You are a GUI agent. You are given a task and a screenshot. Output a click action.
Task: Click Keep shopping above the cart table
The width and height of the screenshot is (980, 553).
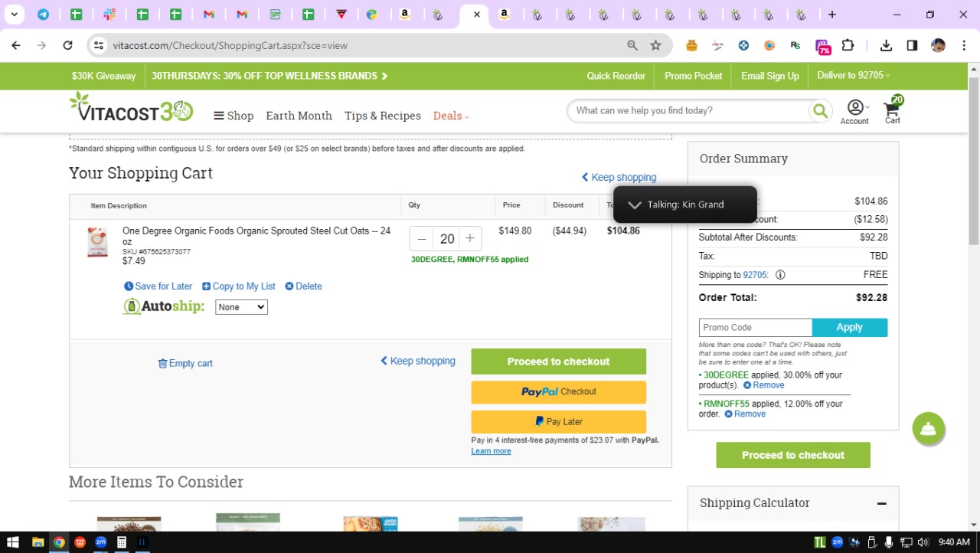pyautogui.click(x=619, y=178)
